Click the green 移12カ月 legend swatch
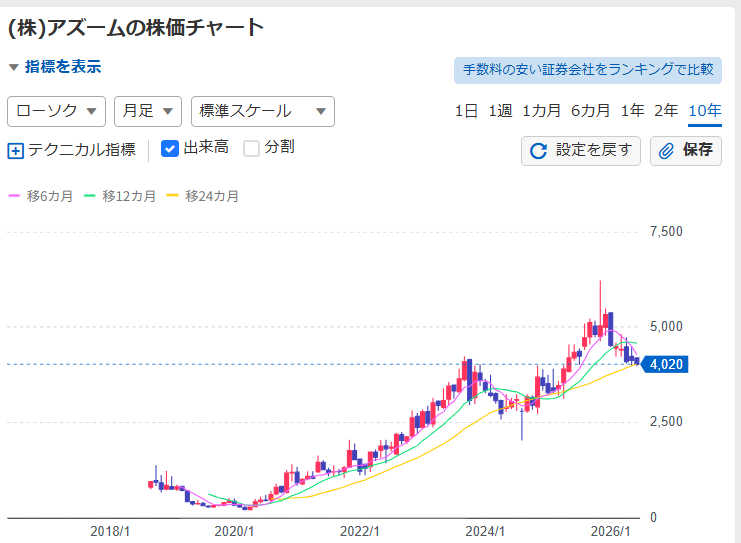 [x=89, y=196]
